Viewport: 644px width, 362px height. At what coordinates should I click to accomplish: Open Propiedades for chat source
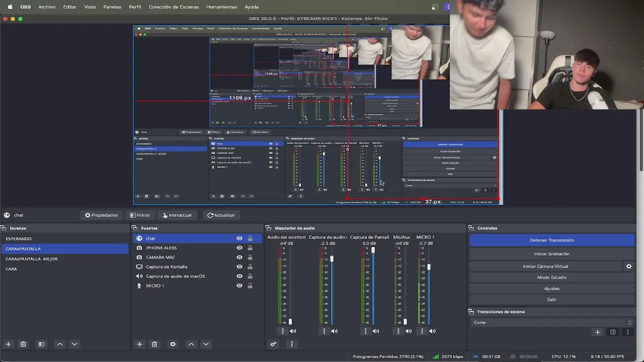click(101, 215)
